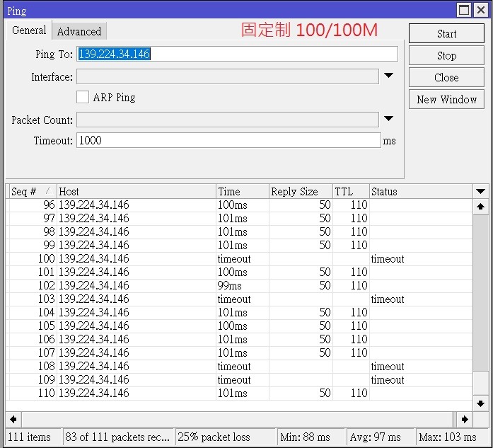493x448 pixels.
Task: Select the row with Seq 106
Action: (240, 340)
